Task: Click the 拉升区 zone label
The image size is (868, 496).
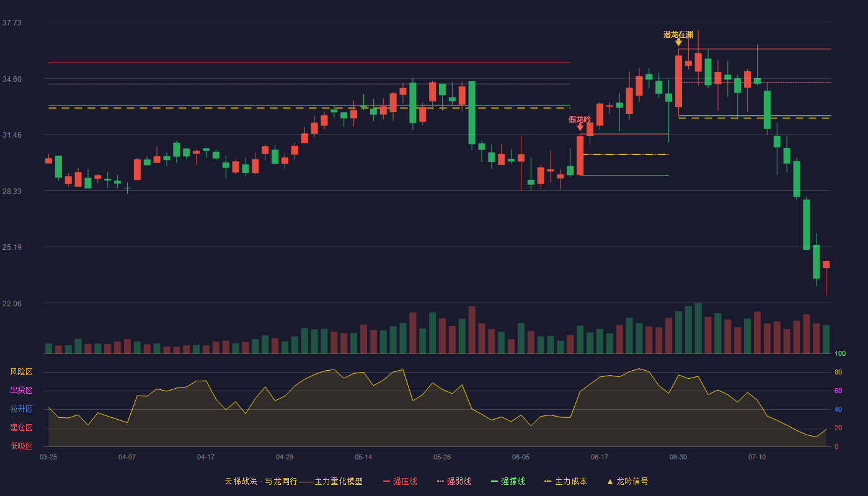Action: pos(21,409)
